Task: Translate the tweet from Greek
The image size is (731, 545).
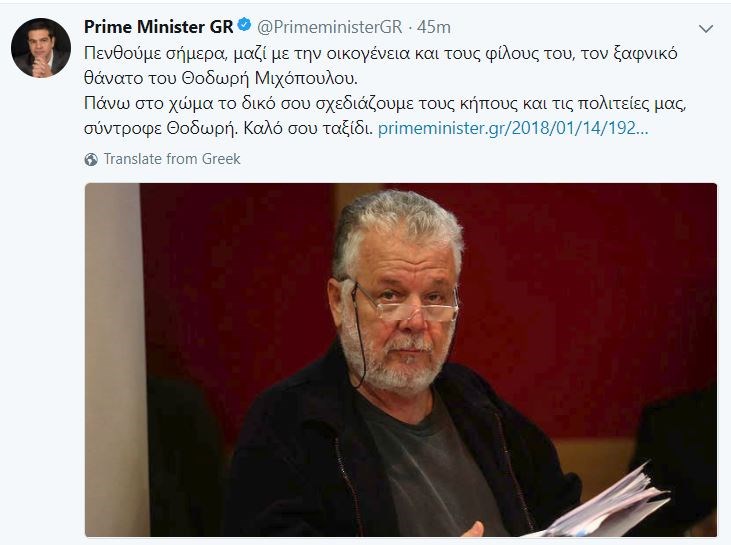Action: click(172, 159)
